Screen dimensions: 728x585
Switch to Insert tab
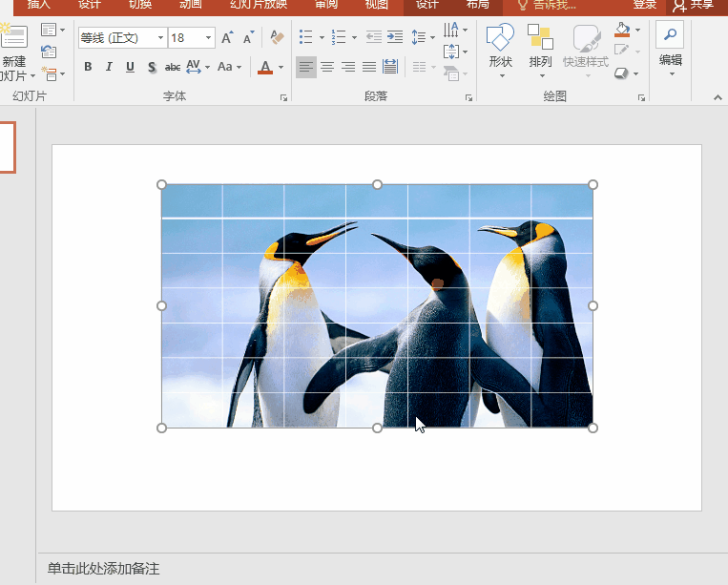pos(39,5)
